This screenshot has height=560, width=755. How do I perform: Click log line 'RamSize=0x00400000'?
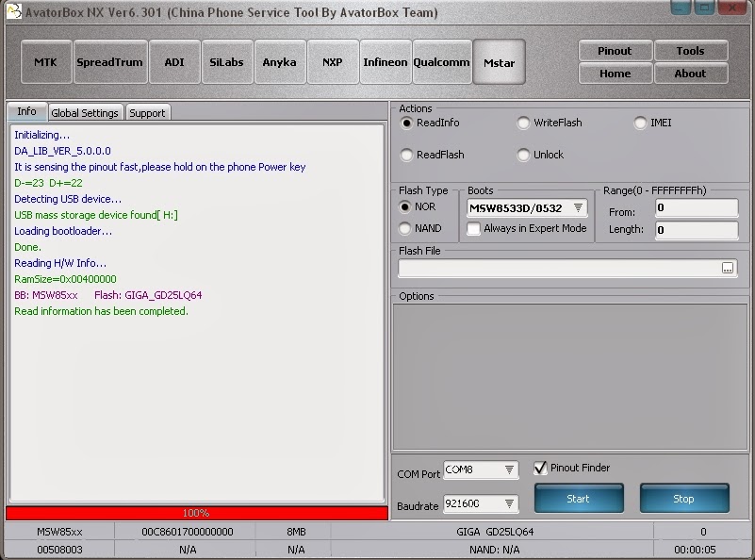pyautogui.click(x=65, y=279)
